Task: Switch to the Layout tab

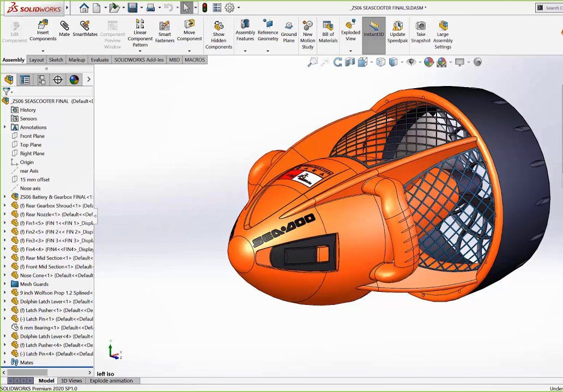Action: click(x=37, y=60)
